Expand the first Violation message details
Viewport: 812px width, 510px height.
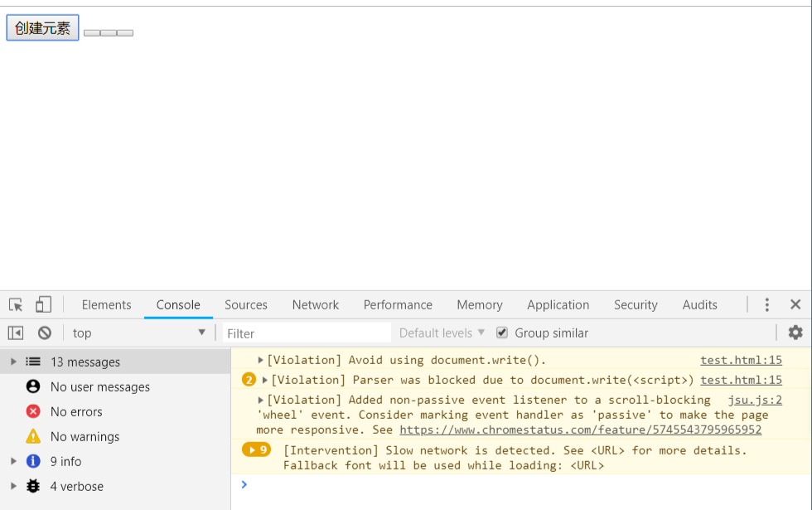point(259,360)
